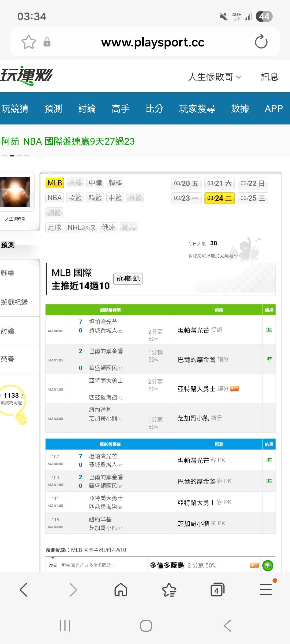Switch to 中職 league filter
Screen dimensions: 290x644
(x=95, y=183)
